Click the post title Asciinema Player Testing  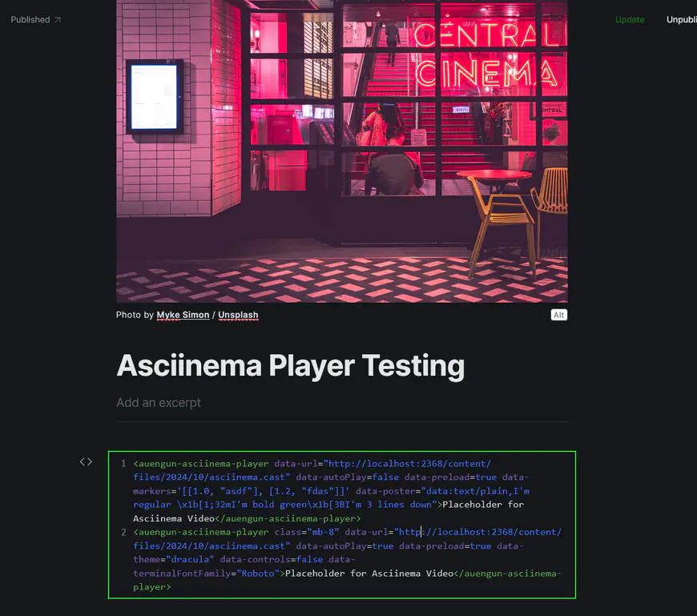click(x=290, y=365)
